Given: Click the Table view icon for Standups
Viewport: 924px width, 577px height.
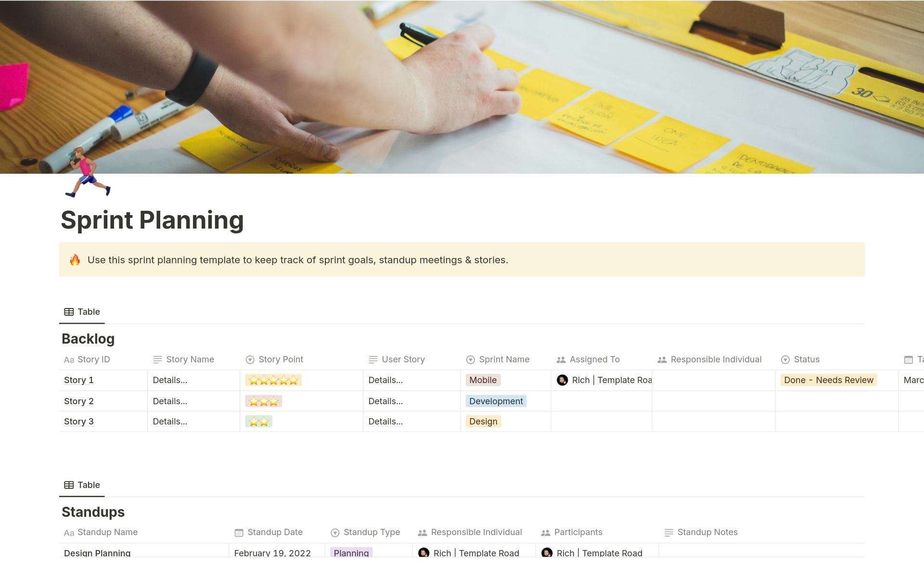Looking at the screenshot, I should click(68, 485).
